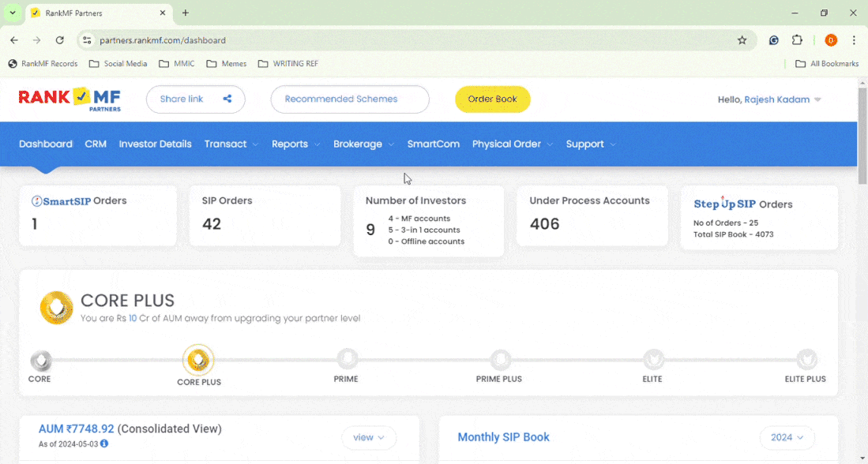
Task: Click 'Total SIP Book - 4073' text
Action: pos(734,234)
